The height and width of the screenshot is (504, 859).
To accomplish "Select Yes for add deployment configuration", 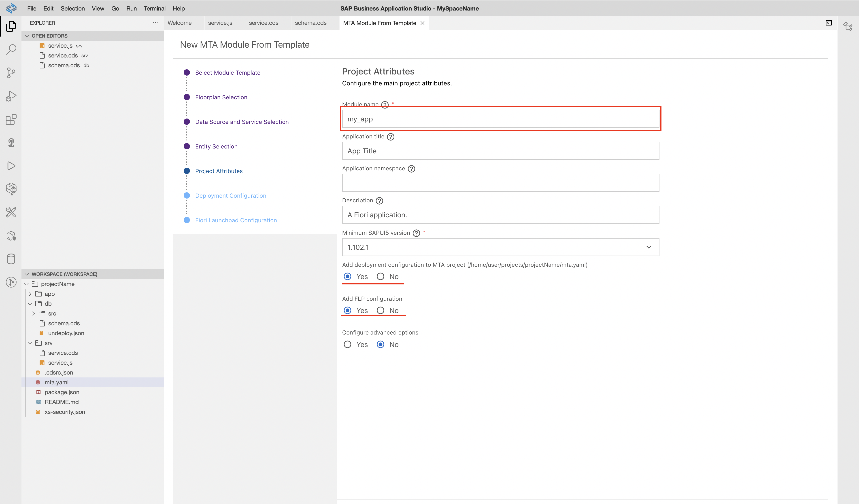I will click(x=347, y=276).
